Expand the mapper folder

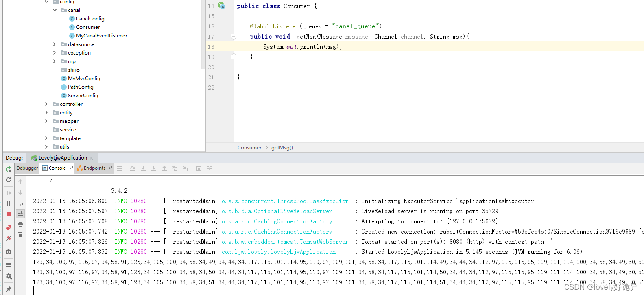click(x=46, y=121)
